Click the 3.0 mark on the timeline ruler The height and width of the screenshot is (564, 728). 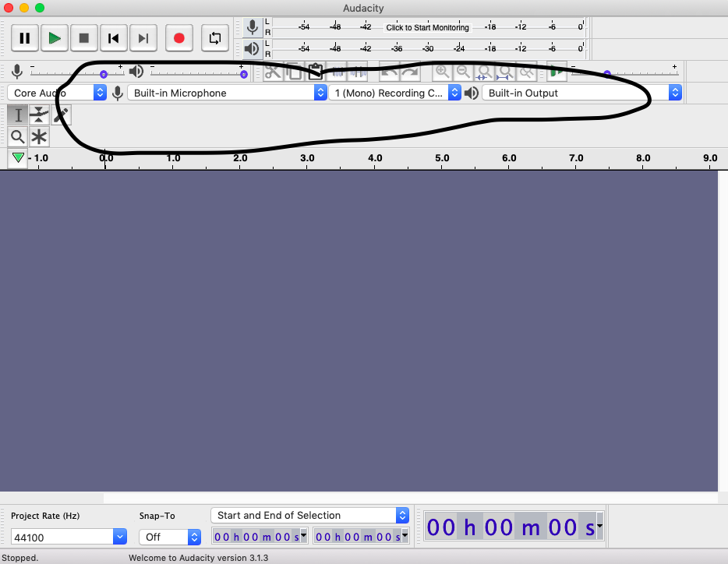[307, 158]
